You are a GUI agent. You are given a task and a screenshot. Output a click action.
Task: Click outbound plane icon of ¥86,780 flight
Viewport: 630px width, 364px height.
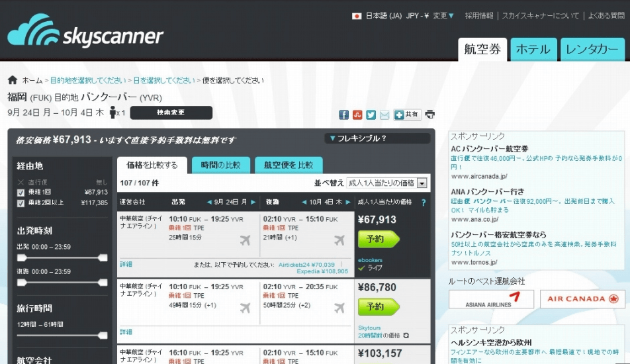[245, 308]
